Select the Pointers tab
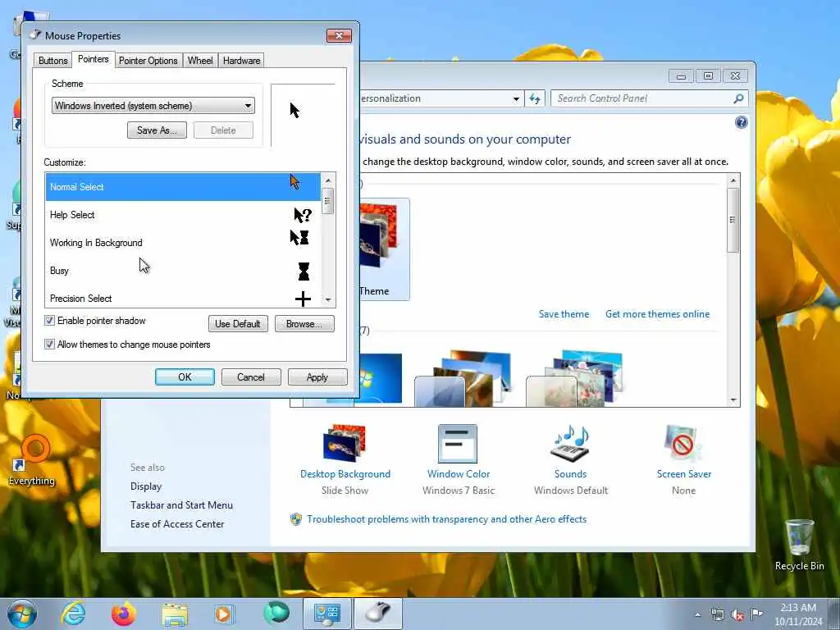The height and width of the screenshot is (630, 840). pos(94,59)
